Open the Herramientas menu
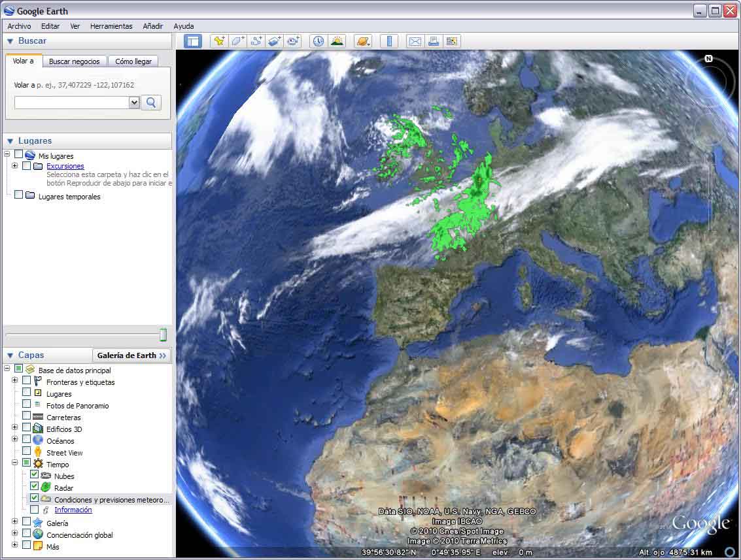Screen dimensions: 741x560 111,26
